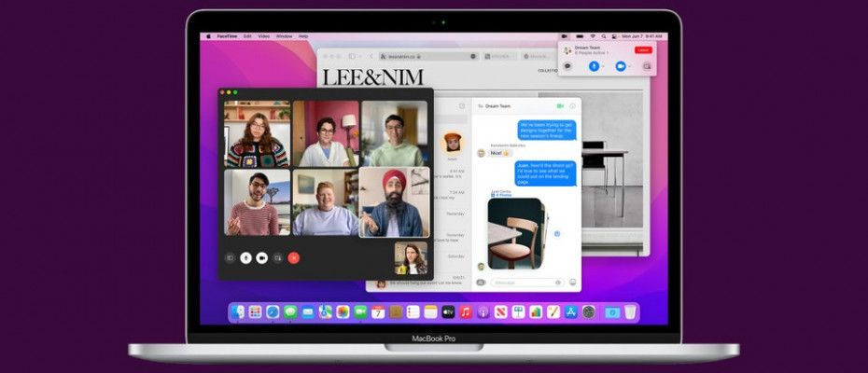Open Finder in the Dock
This screenshot has width=868, height=373.
(238, 311)
